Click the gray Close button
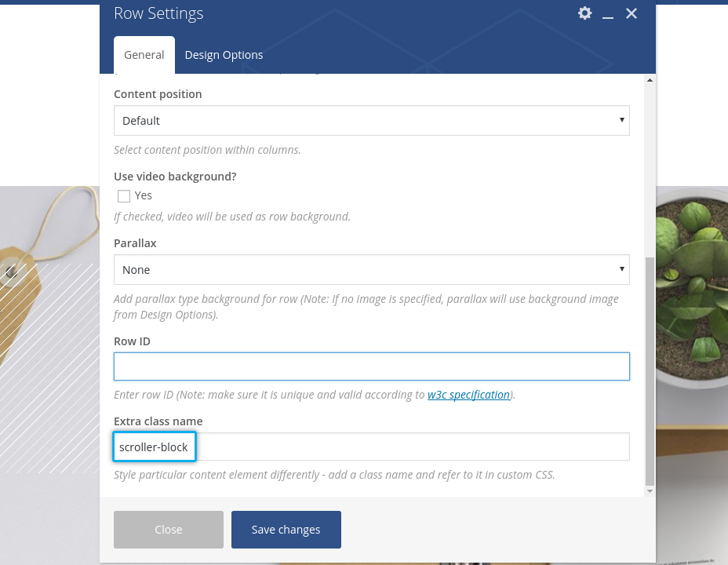Image resolution: width=728 pixels, height=565 pixels. click(169, 530)
